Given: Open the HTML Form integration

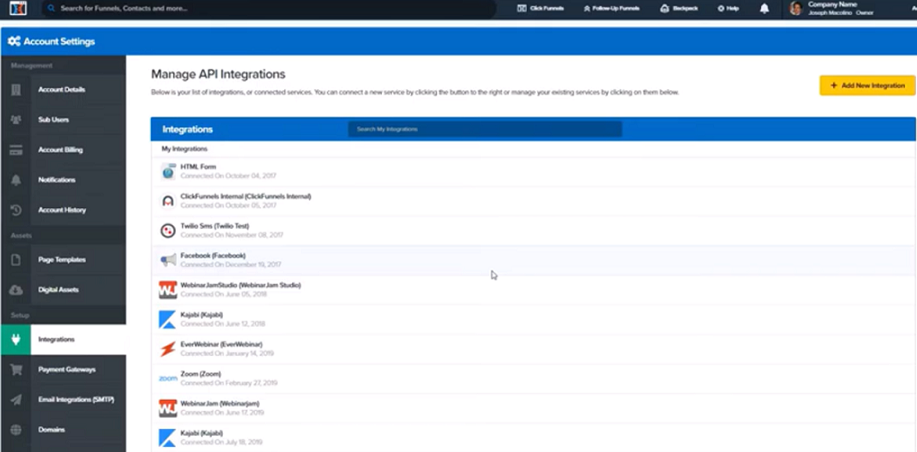Looking at the screenshot, I should pos(533,171).
